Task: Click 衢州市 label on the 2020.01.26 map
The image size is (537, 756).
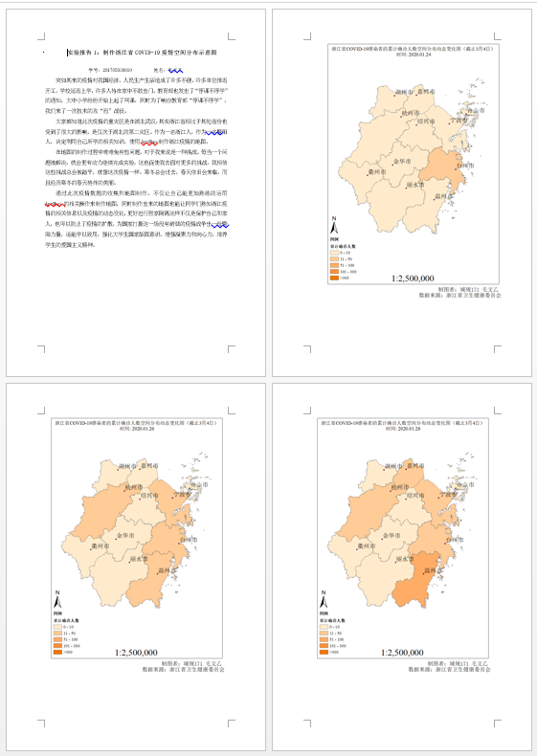Action: [x=101, y=546]
